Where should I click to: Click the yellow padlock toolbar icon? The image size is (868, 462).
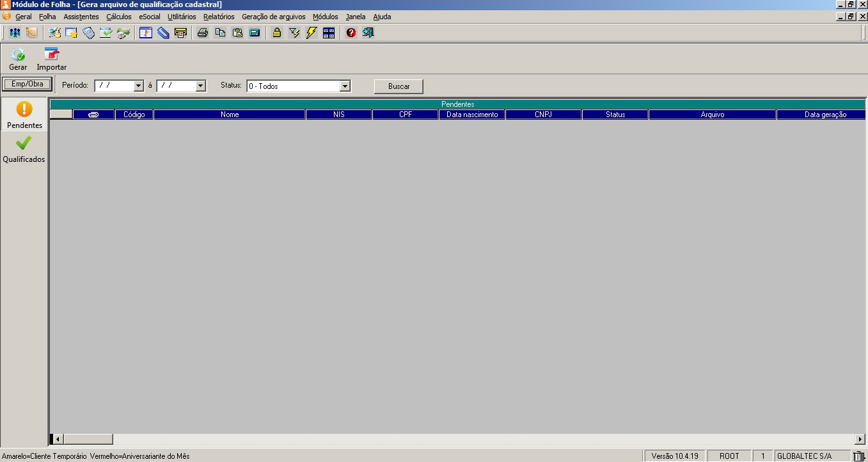(x=277, y=33)
